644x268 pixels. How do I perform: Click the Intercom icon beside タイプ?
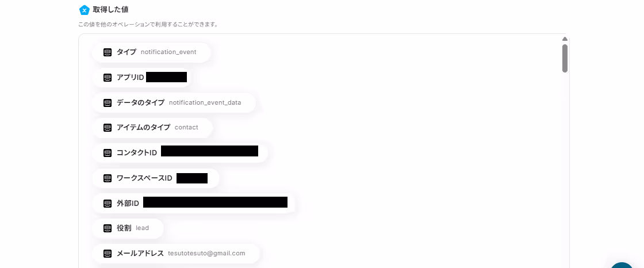108,52
